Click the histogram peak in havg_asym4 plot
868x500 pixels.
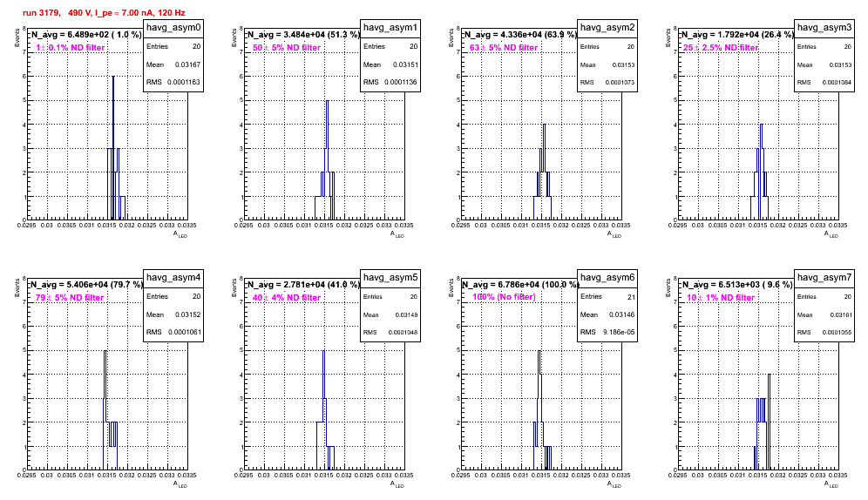point(105,351)
